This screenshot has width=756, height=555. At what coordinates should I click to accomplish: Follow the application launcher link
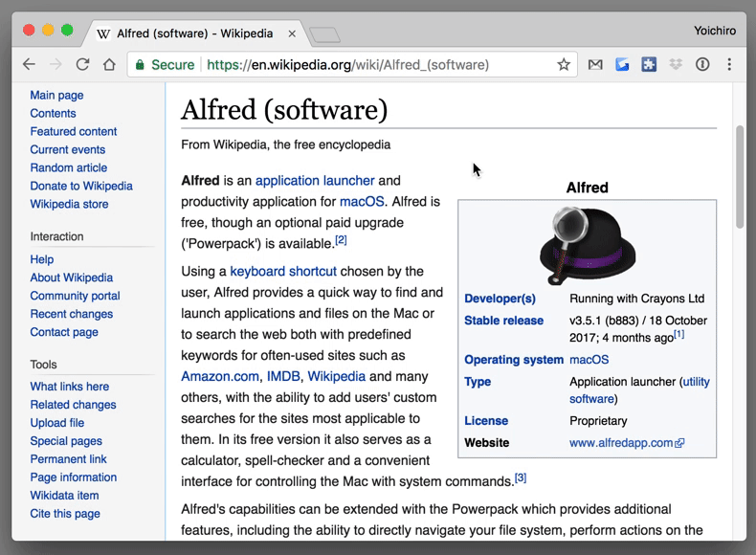coord(315,180)
